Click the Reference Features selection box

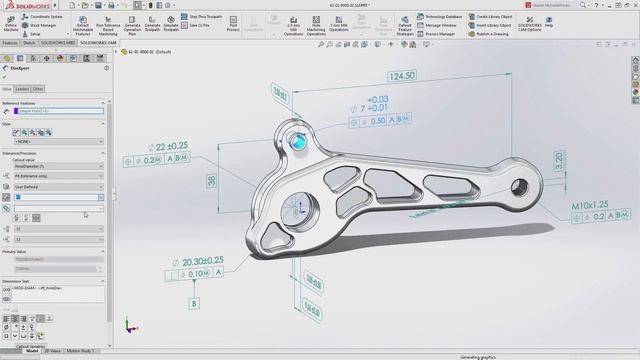(x=59, y=111)
